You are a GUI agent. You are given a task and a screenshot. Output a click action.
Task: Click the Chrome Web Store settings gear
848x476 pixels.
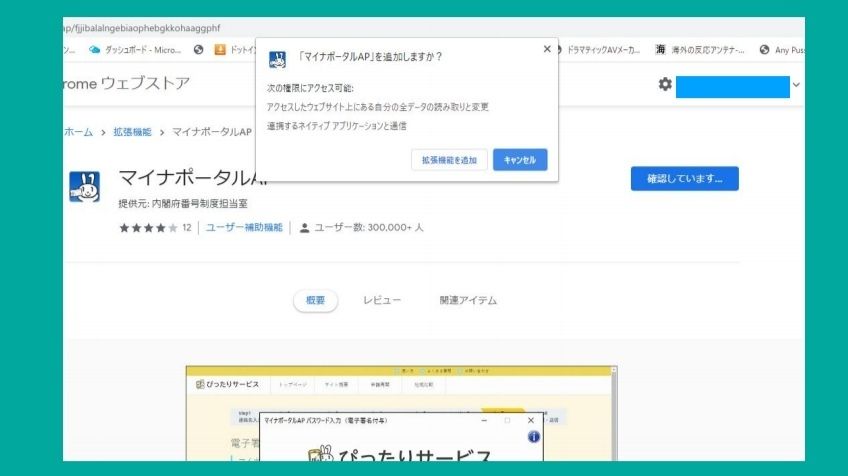tap(665, 85)
